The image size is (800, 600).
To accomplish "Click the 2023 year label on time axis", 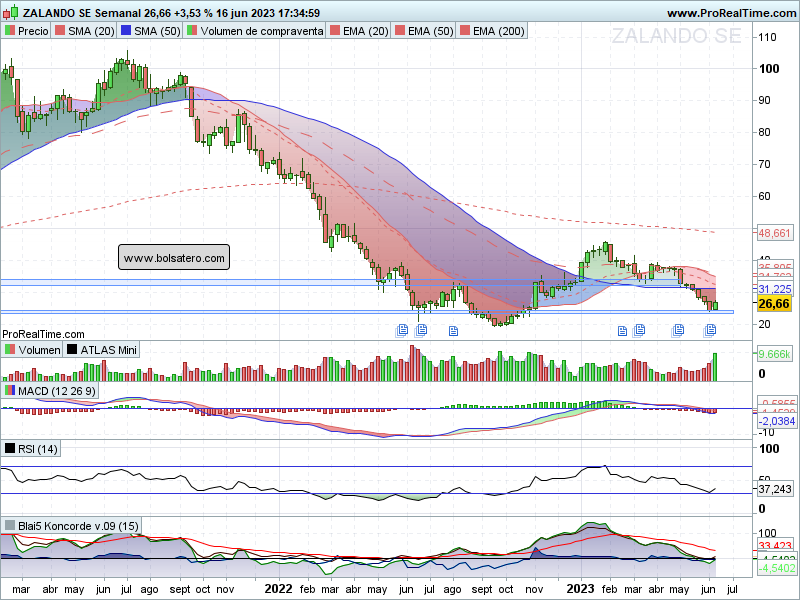I will pos(580,589).
